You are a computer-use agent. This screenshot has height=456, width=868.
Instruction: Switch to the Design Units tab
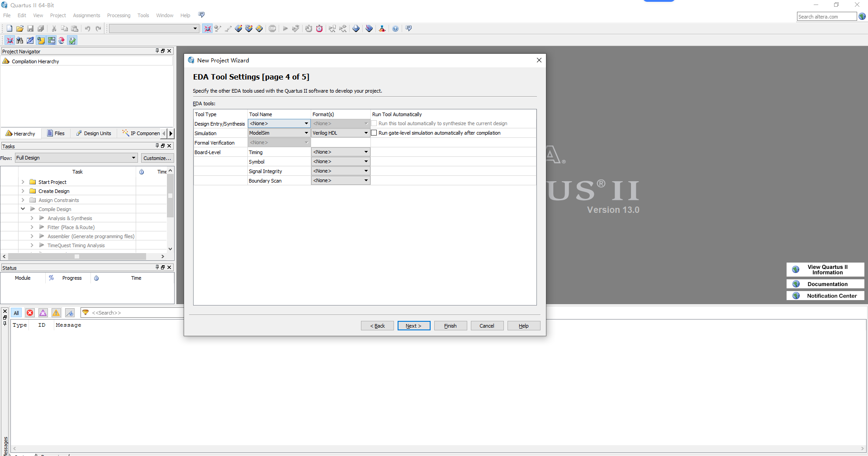tap(94, 133)
